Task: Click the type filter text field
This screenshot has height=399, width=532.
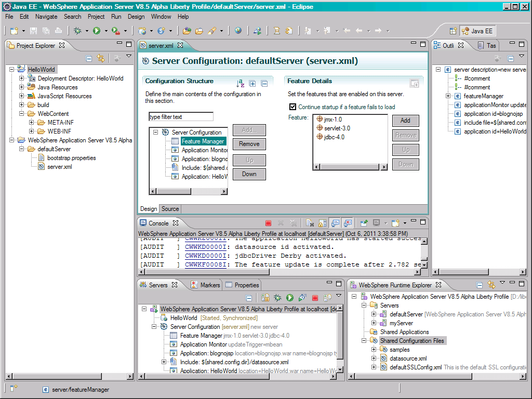Action: click(x=180, y=116)
